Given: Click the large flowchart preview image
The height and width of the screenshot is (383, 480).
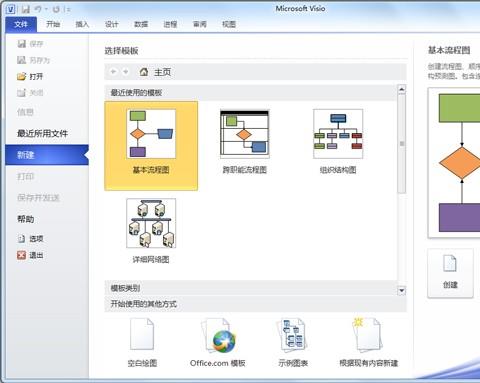Looking at the screenshot, I should 455,163.
